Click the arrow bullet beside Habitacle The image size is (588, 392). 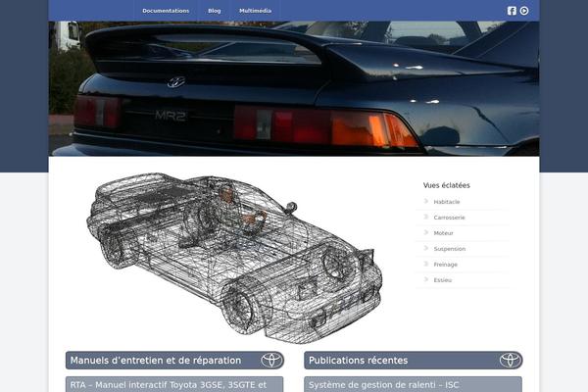tap(426, 201)
